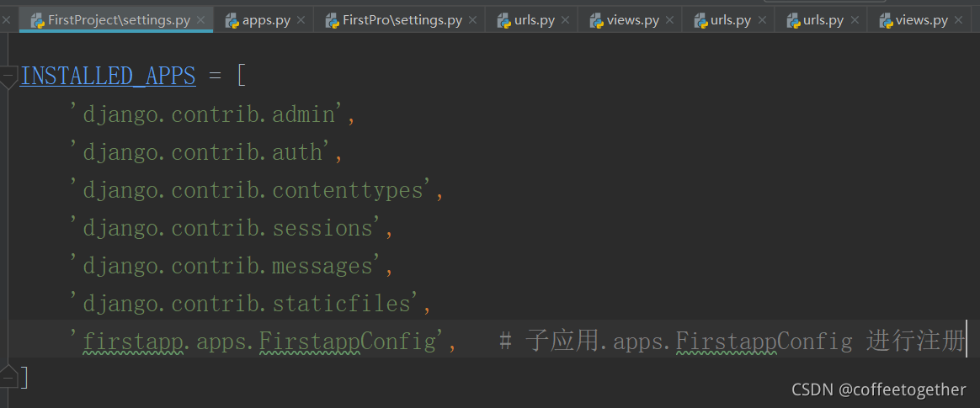
Task: Close the leftmost urls.py tab
Action: [565, 20]
